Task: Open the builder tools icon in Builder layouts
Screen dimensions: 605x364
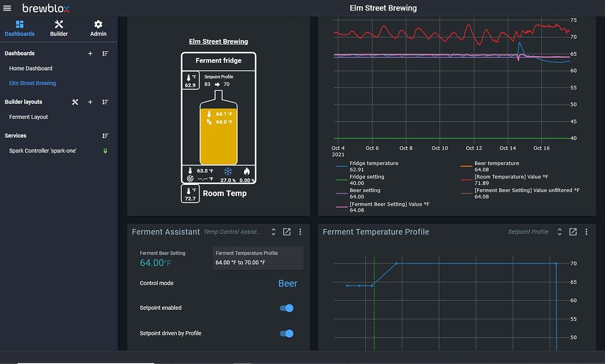Action: click(75, 102)
